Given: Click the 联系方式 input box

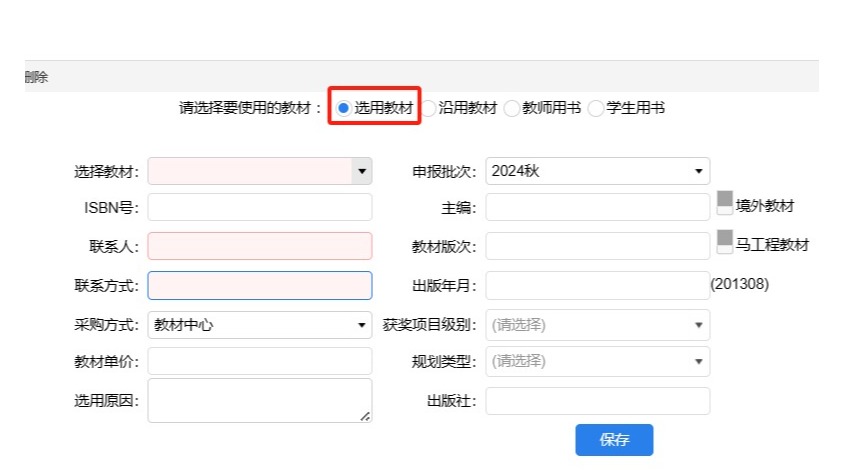Looking at the screenshot, I should pyautogui.click(x=259, y=285).
